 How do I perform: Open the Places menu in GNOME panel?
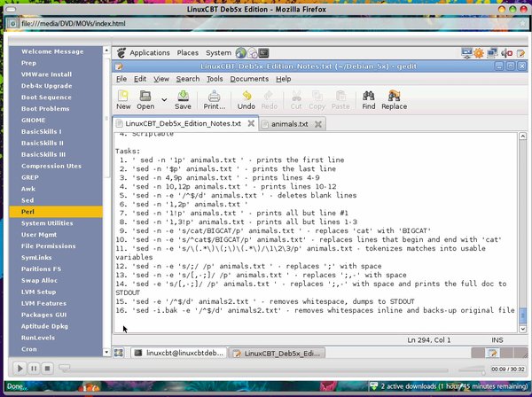[x=187, y=53]
